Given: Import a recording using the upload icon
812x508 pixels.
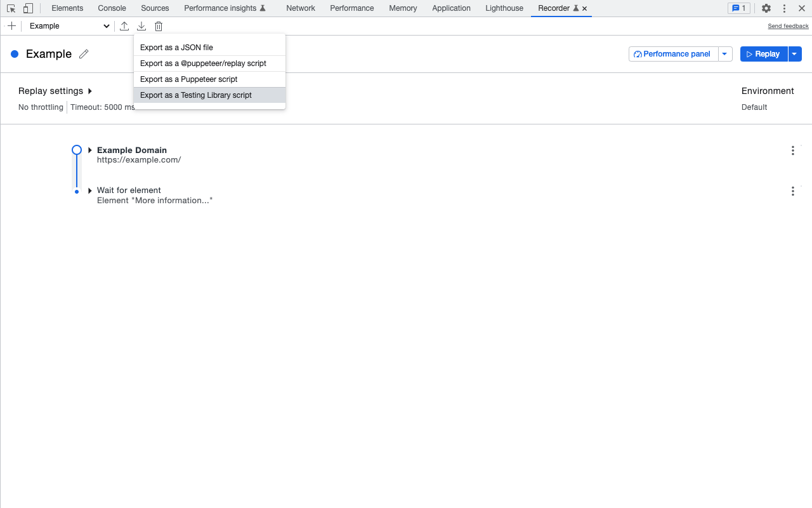Looking at the screenshot, I should pos(124,26).
